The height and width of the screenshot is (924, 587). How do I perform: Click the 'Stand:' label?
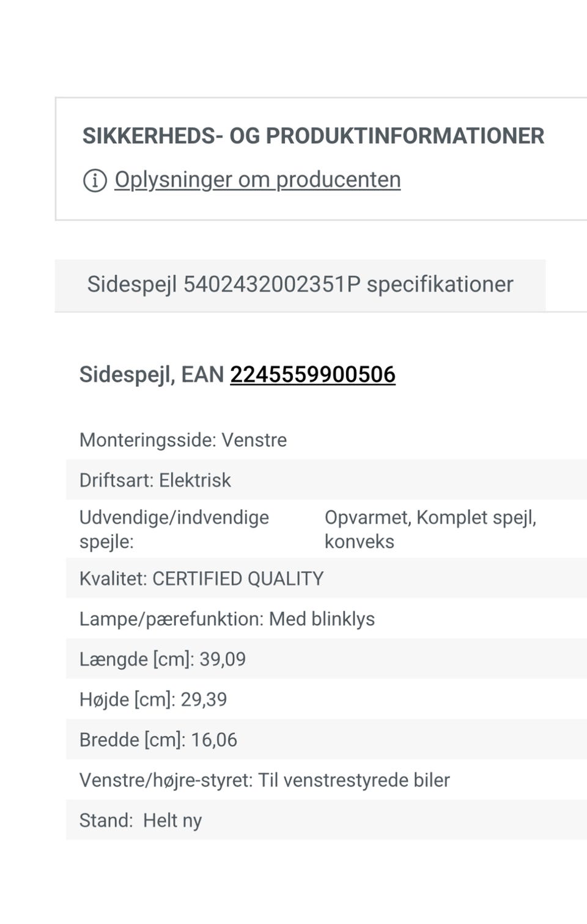click(106, 821)
